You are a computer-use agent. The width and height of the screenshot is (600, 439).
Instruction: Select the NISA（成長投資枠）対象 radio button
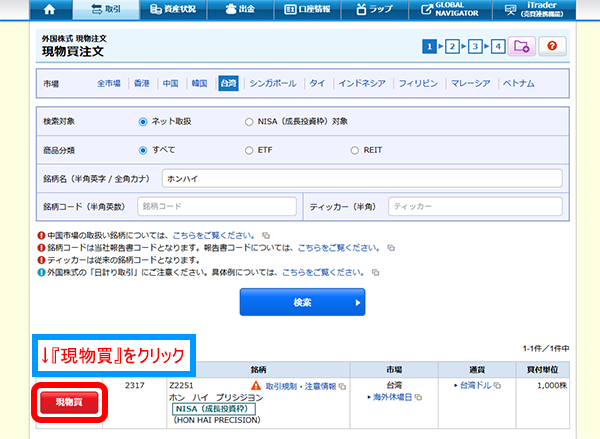[249, 123]
